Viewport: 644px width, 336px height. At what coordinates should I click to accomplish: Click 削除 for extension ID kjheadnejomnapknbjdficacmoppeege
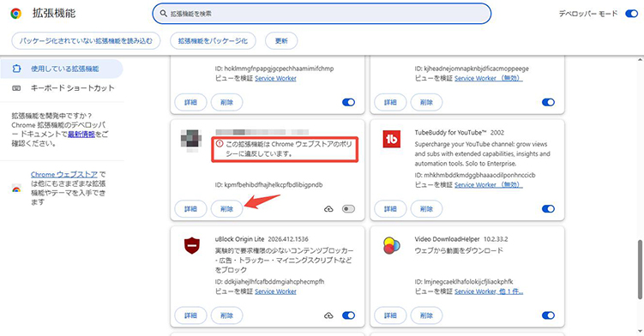426,102
